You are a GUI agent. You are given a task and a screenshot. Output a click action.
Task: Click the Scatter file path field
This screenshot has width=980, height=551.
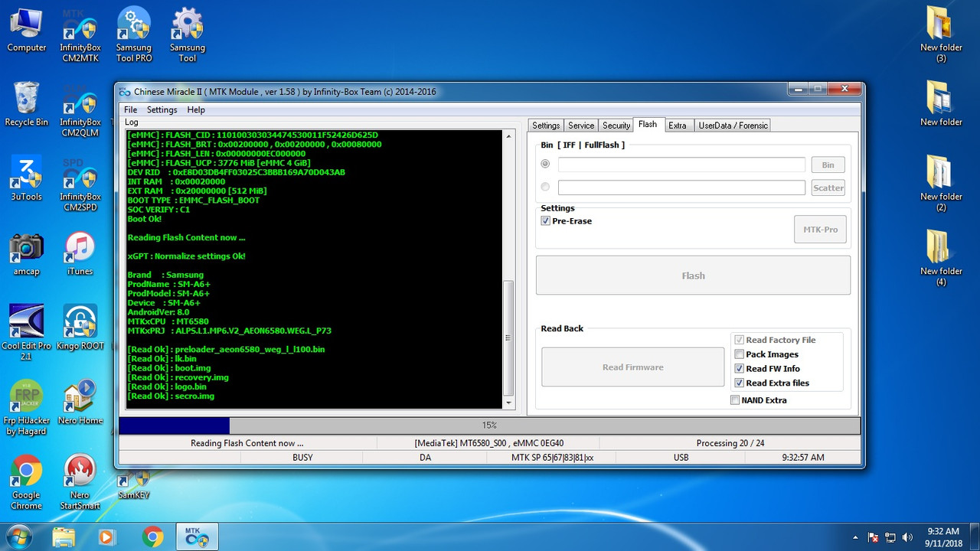(x=681, y=187)
